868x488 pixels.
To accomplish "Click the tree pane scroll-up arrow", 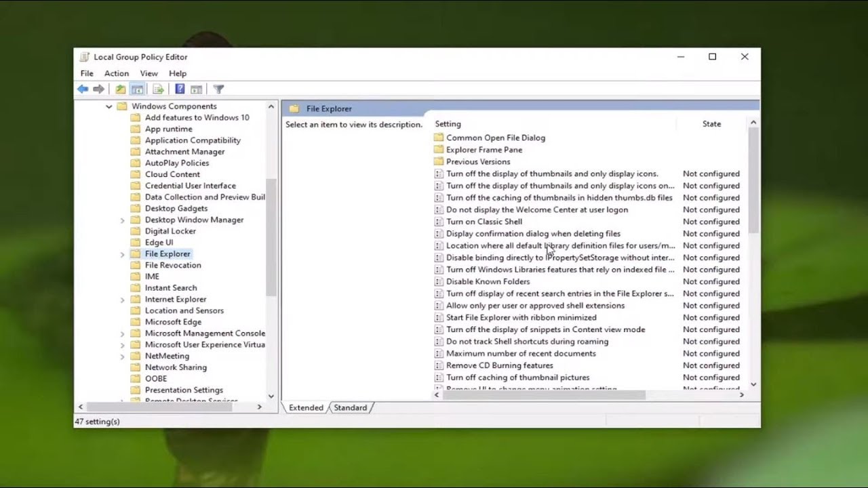I will coord(271,106).
